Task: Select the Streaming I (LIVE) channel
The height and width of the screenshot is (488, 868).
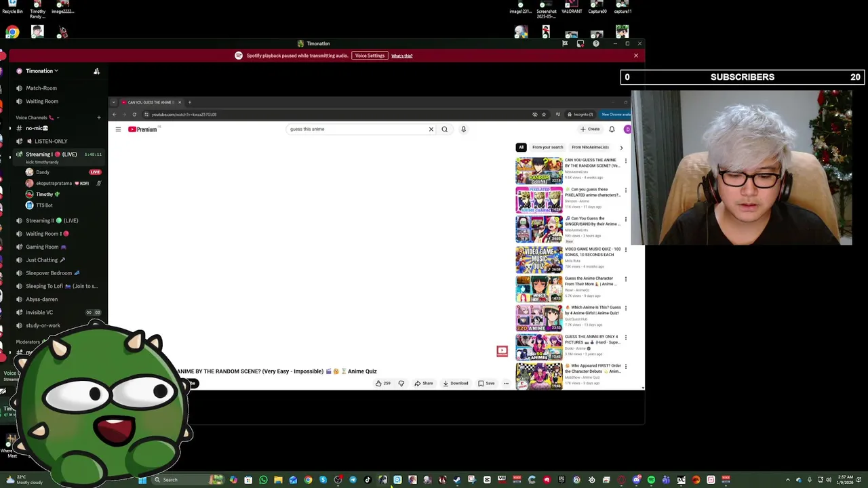Action: click(x=52, y=155)
